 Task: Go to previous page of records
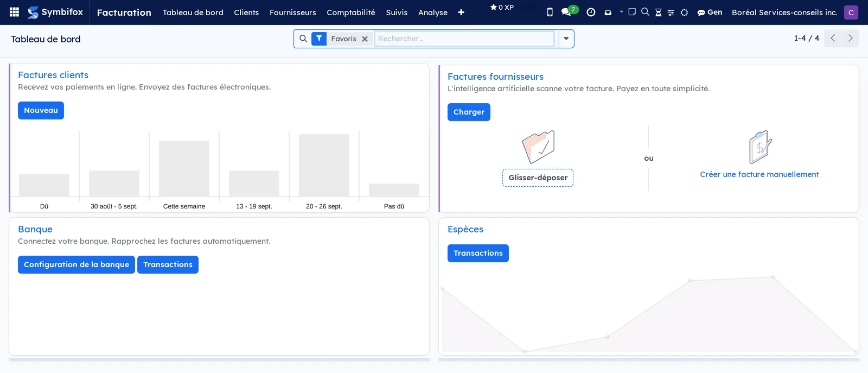833,38
